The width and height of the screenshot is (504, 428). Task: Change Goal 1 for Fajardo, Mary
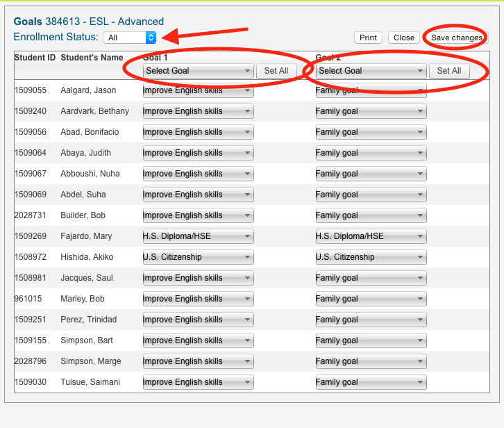[198, 236]
